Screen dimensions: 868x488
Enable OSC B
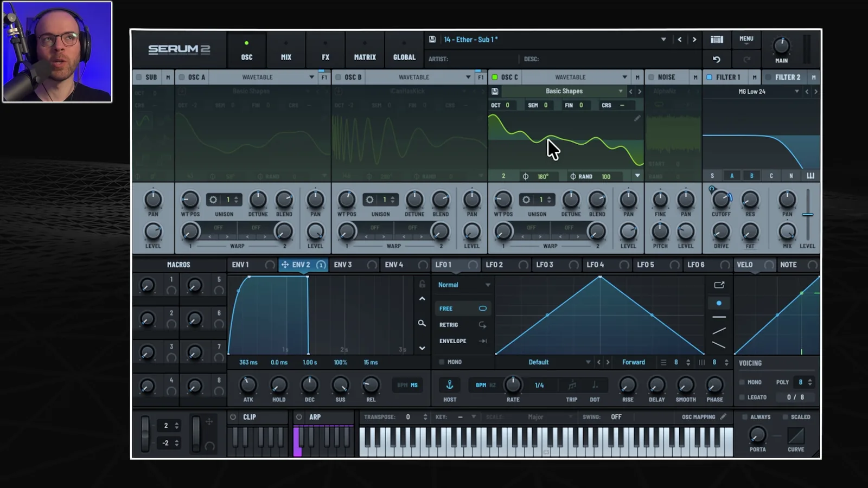pyautogui.click(x=338, y=77)
